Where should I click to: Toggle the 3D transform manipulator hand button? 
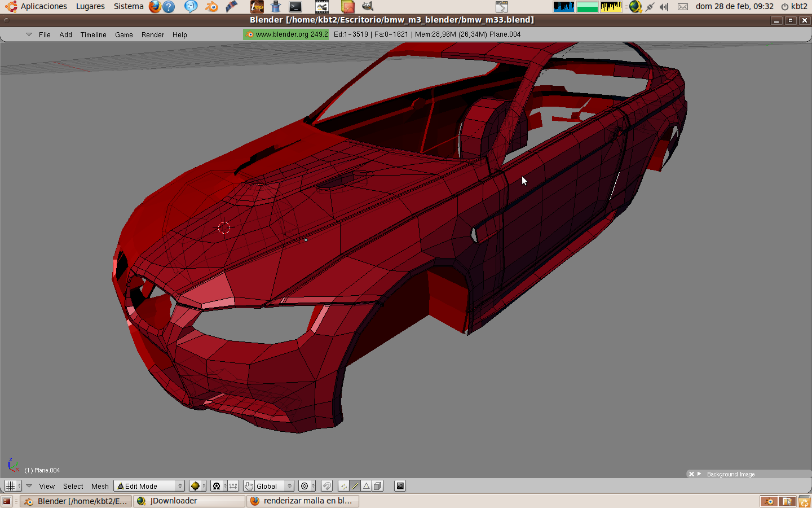(249, 486)
